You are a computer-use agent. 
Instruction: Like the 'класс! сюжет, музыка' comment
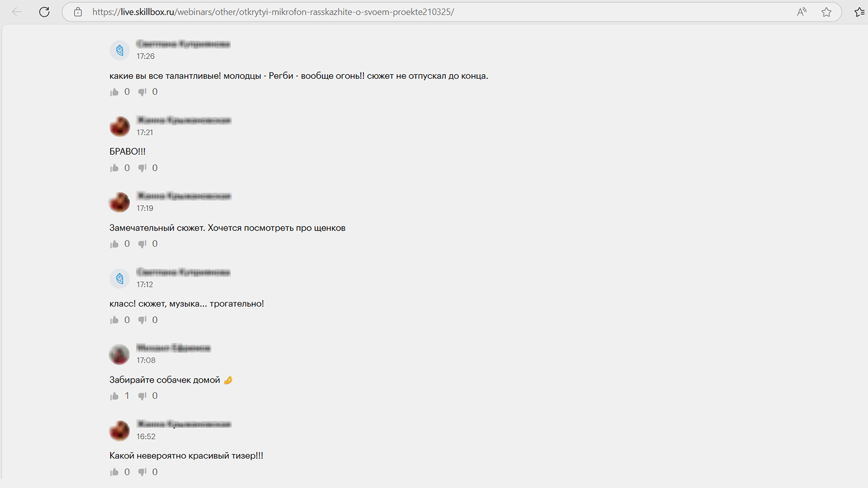point(114,320)
